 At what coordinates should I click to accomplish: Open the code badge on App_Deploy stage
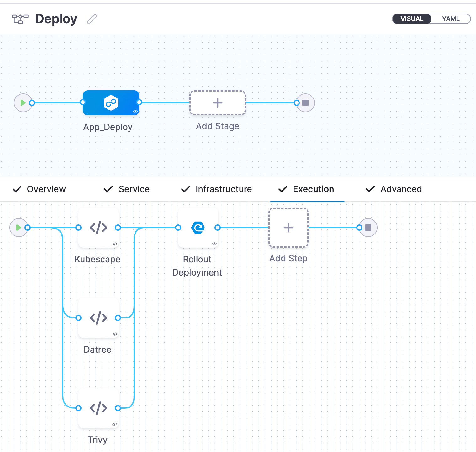[x=135, y=112]
